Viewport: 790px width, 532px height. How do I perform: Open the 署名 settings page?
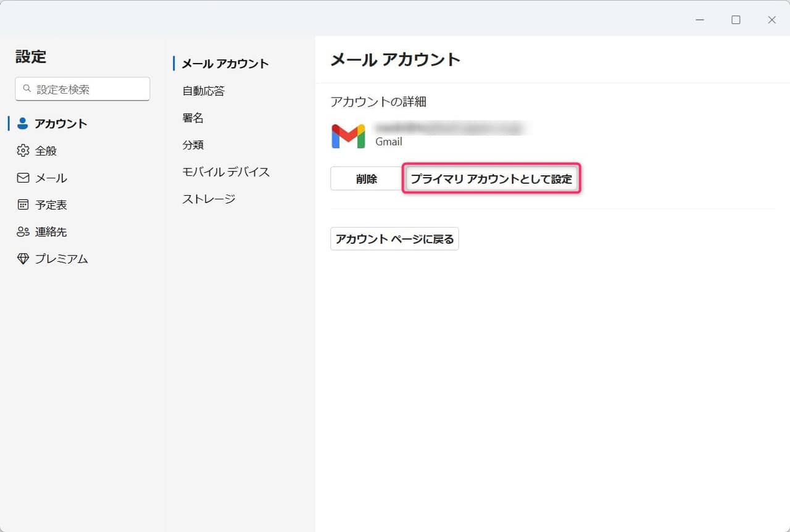click(x=193, y=118)
